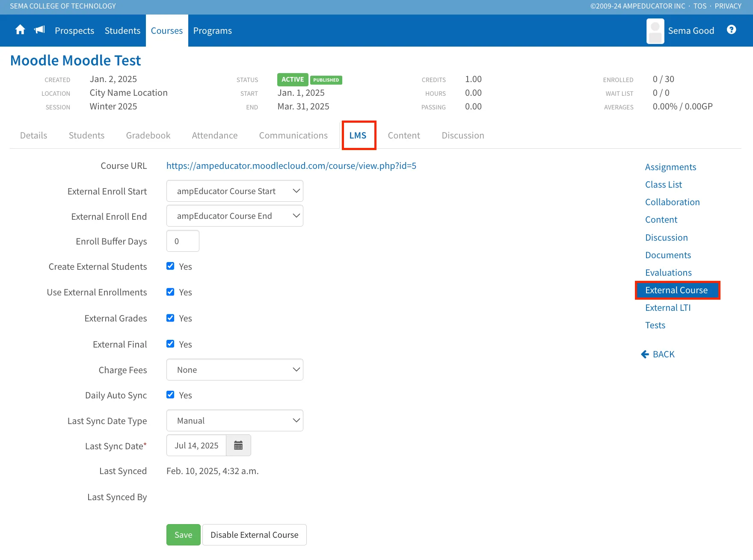Viewport: 753px width, 560px height.
Task: Disable the Daily Auto Sync checkbox
Action: tap(170, 395)
